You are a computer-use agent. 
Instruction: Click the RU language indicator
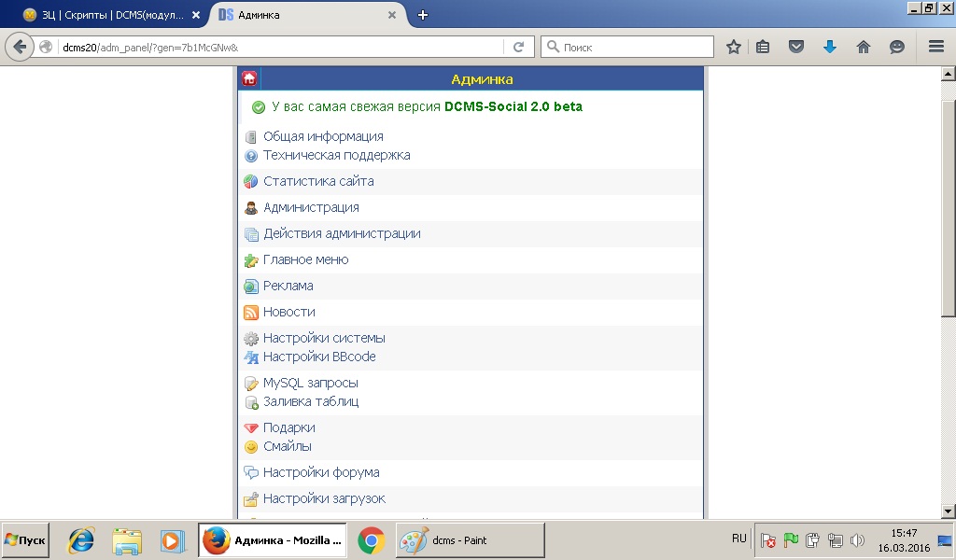point(739,539)
